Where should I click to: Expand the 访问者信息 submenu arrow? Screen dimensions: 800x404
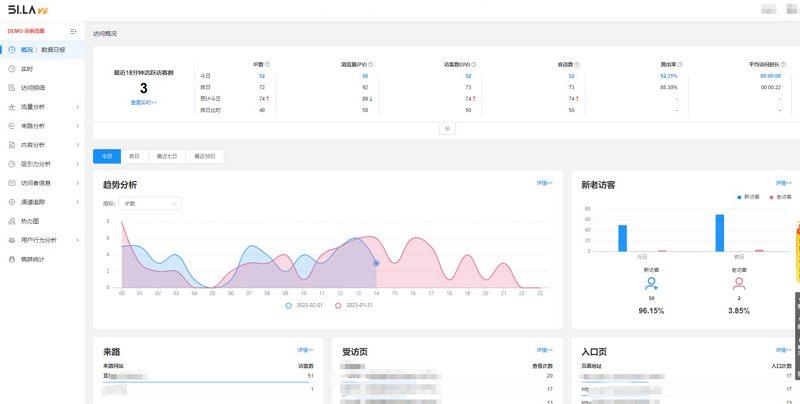point(78,183)
